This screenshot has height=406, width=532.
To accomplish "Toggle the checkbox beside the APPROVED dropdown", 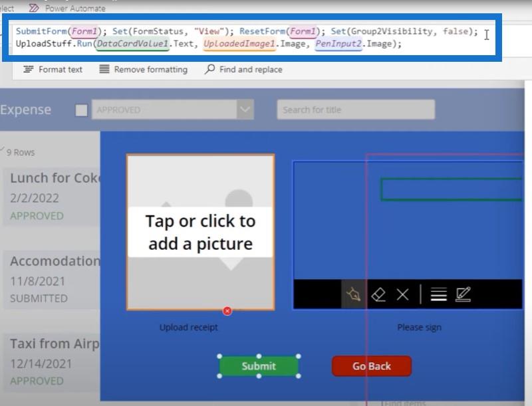I will pyautogui.click(x=81, y=110).
